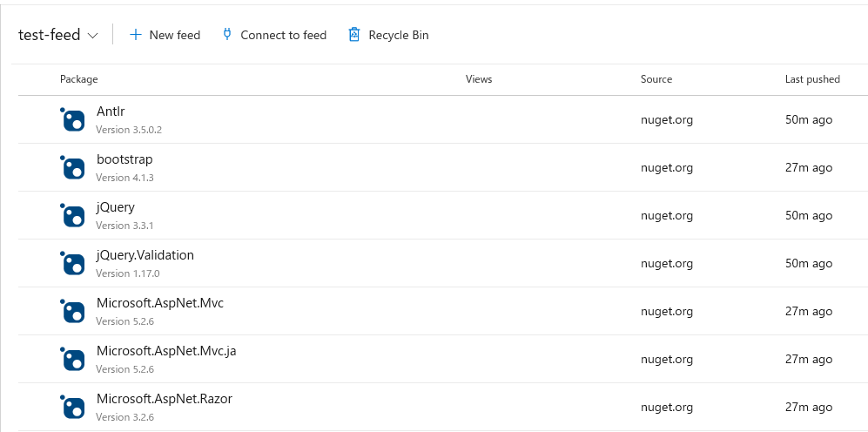The image size is (868, 432).
Task: Sort by the Package column header
Action: click(78, 79)
